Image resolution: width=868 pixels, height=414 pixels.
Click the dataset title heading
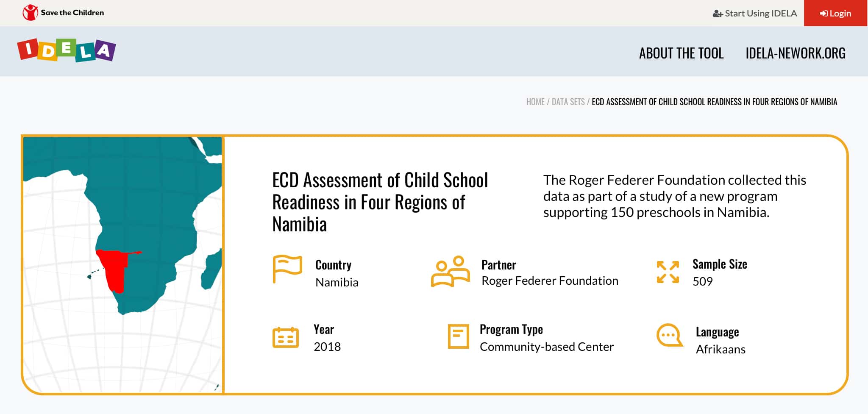(380, 202)
